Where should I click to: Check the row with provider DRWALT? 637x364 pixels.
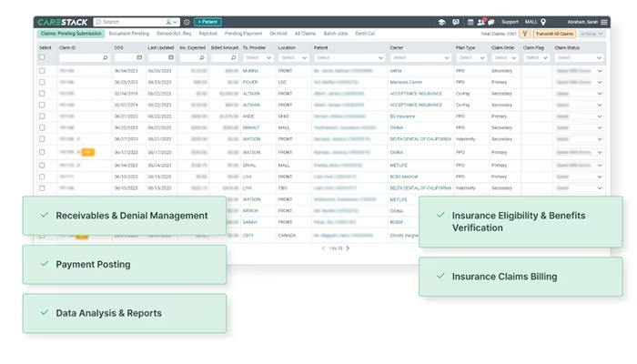(42, 127)
